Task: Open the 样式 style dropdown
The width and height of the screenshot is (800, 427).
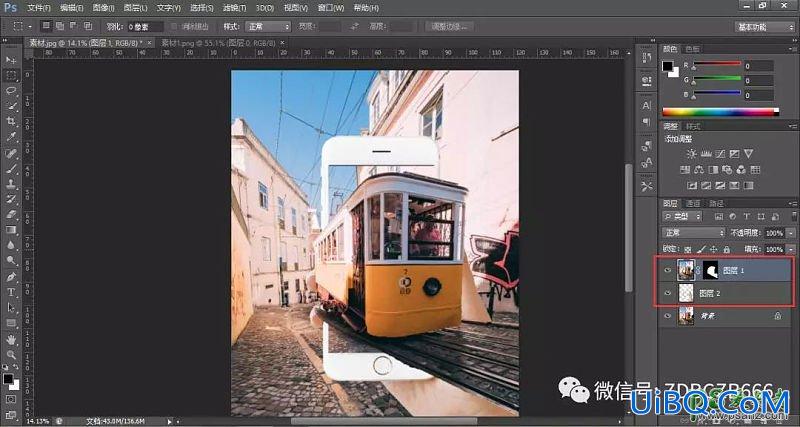Action: [268, 27]
